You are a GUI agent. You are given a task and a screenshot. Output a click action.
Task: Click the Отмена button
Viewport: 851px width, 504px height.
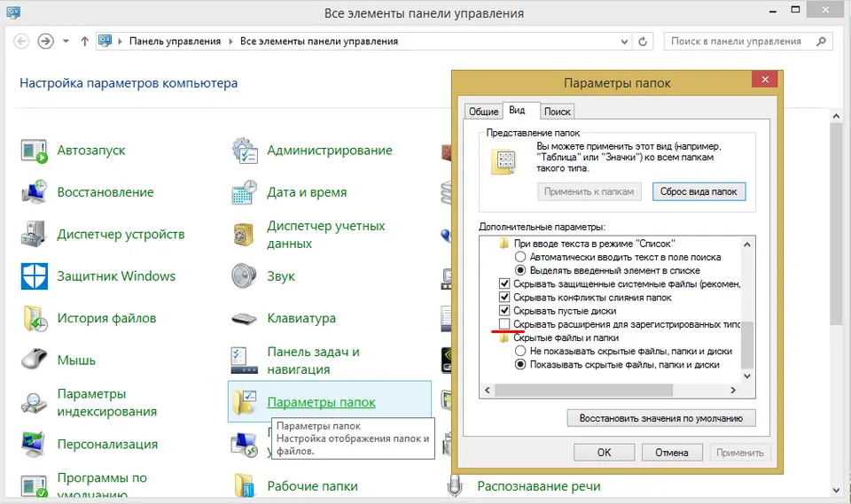pos(672,453)
